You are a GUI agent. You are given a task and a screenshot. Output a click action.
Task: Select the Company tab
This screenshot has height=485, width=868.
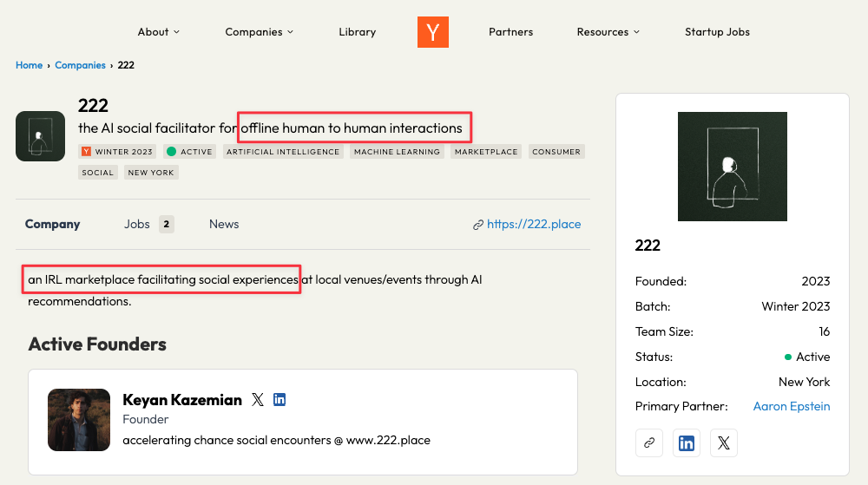coord(53,224)
